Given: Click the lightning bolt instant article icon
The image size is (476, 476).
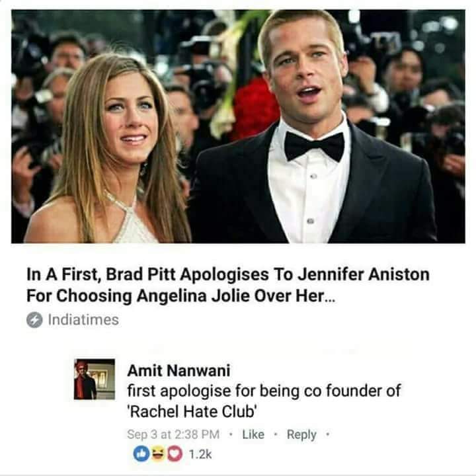Looking at the screenshot, I should (x=34, y=320).
